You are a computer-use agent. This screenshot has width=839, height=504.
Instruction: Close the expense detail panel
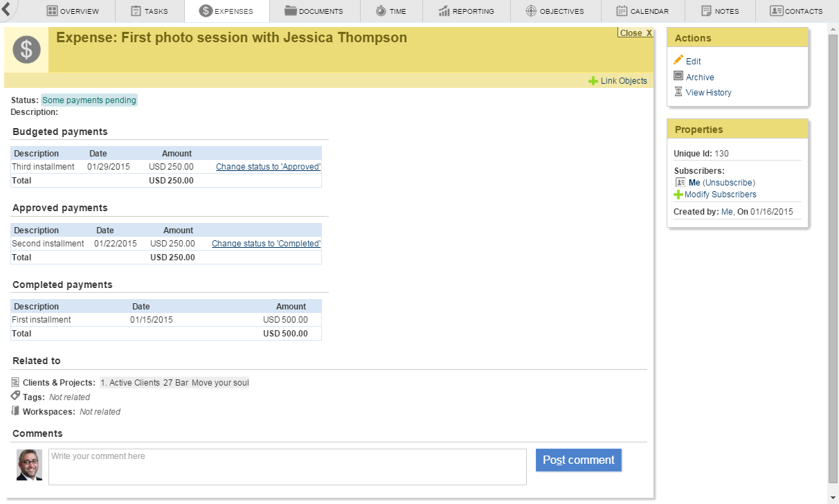click(635, 33)
